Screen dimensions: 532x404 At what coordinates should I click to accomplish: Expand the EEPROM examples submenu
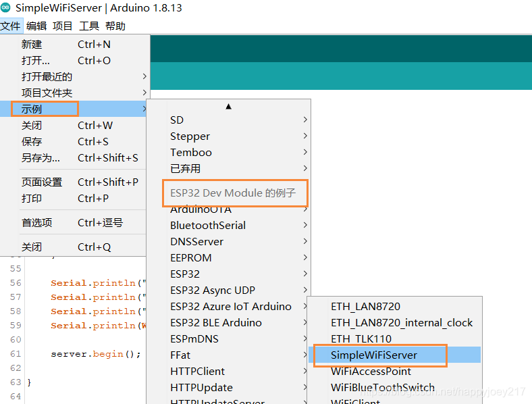[x=229, y=258]
